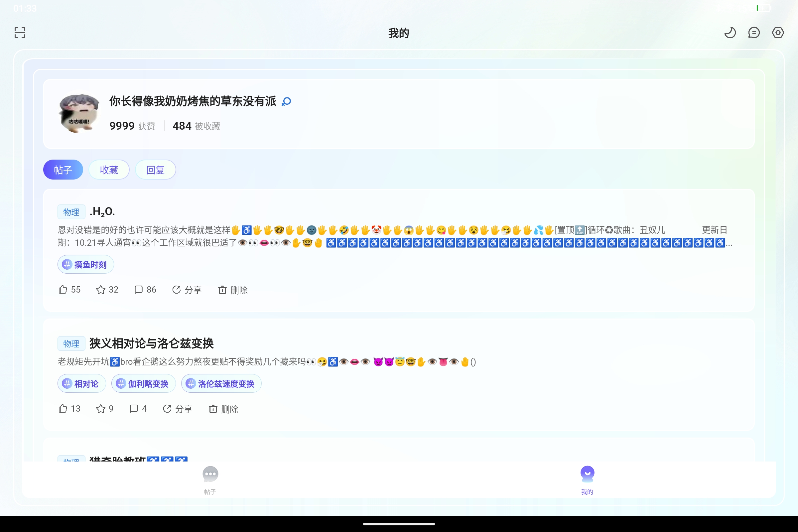Open the 相对论 topic tag
The width and height of the screenshot is (798, 532).
point(81,384)
